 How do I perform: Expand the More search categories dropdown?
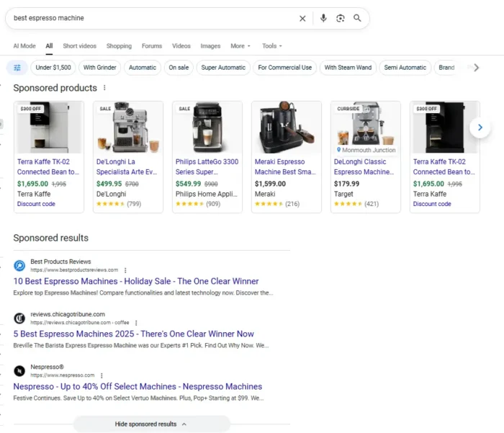click(x=240, y=46)
